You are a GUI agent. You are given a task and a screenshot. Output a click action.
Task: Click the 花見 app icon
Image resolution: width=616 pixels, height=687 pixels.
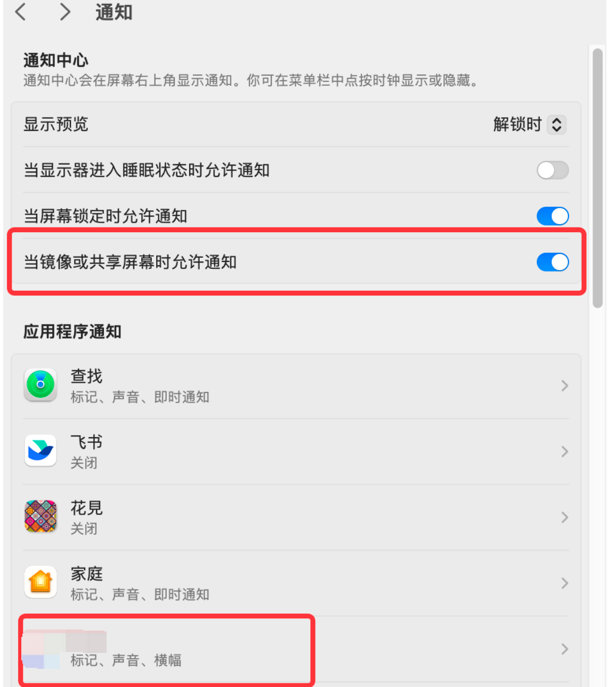[40, 517]
